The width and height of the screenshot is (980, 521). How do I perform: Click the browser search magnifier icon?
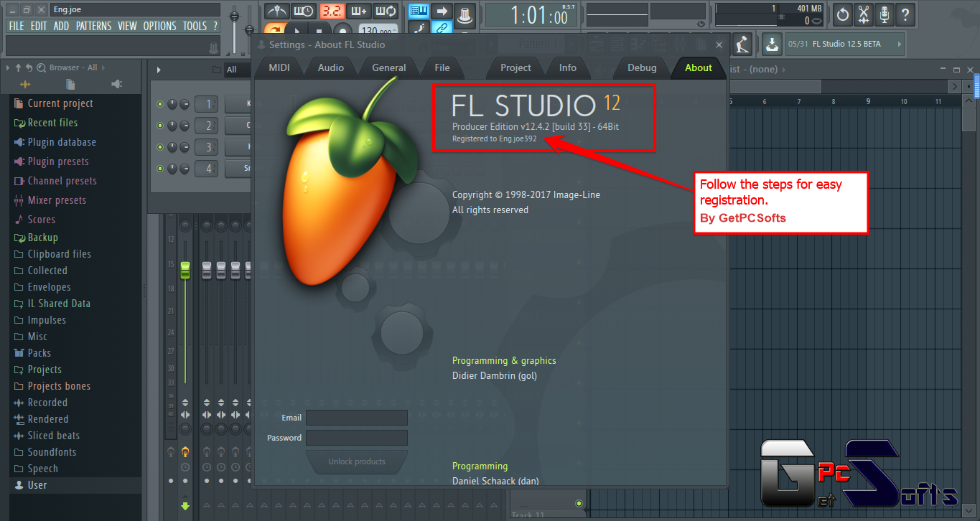click(41, 67)
